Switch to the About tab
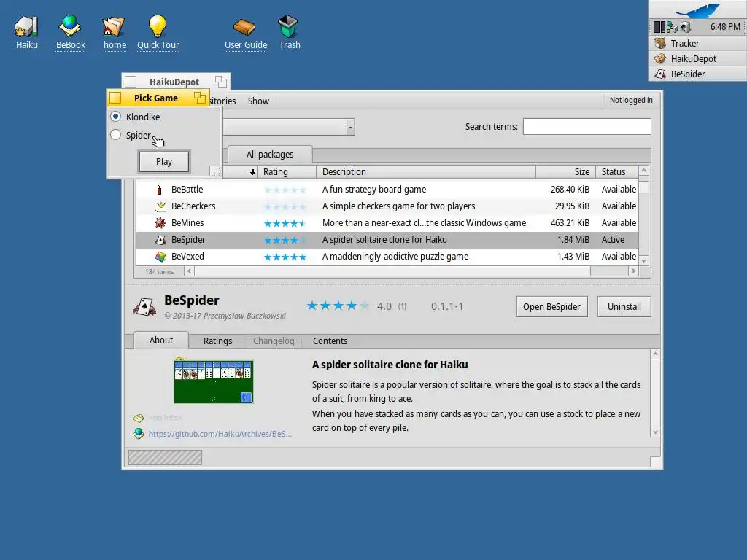The width and height of the screenshot is (747, 560). [161, 341]
